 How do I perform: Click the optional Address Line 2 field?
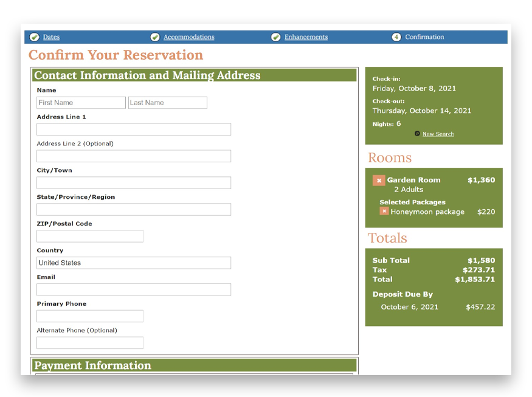pyautogui.click(x=133, y=156)
